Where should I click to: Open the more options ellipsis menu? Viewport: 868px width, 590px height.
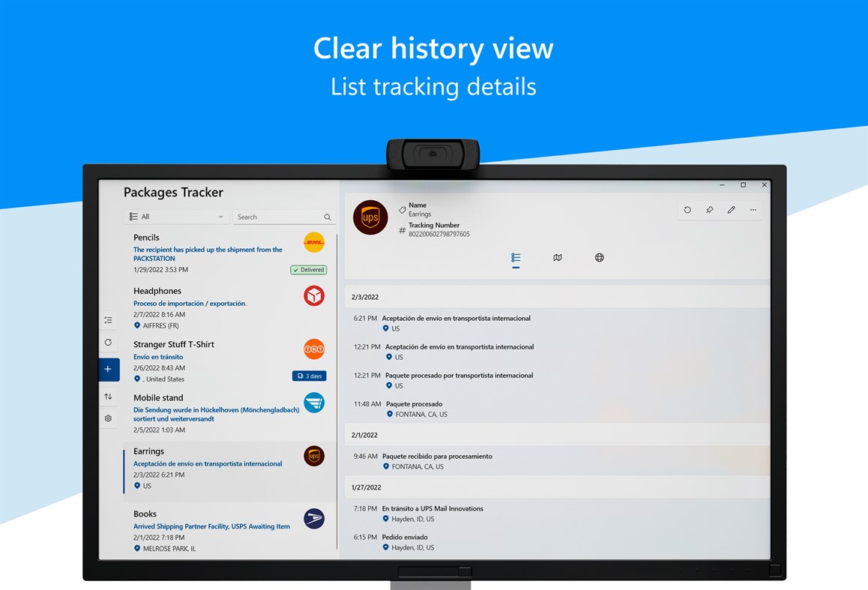coord(753,210)
